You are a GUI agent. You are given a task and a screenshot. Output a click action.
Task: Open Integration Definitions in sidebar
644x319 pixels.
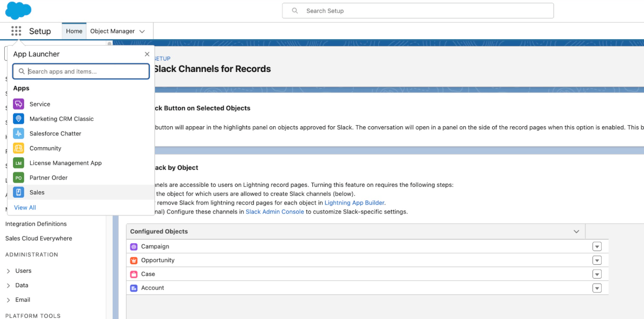[x=36, y=224]
